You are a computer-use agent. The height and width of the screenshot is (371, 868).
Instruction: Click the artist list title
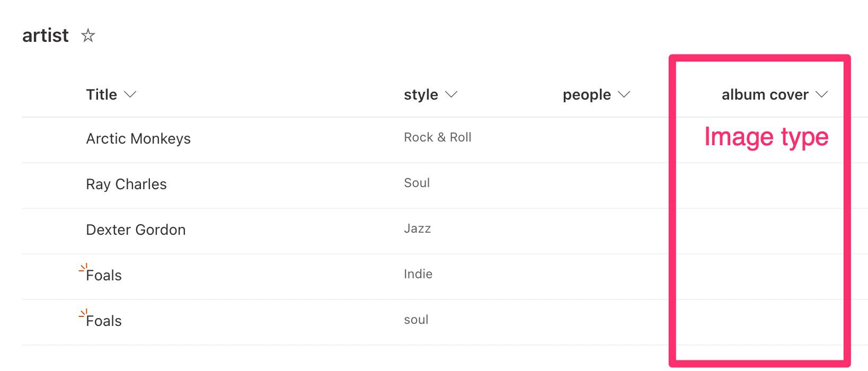coord(46,36)
